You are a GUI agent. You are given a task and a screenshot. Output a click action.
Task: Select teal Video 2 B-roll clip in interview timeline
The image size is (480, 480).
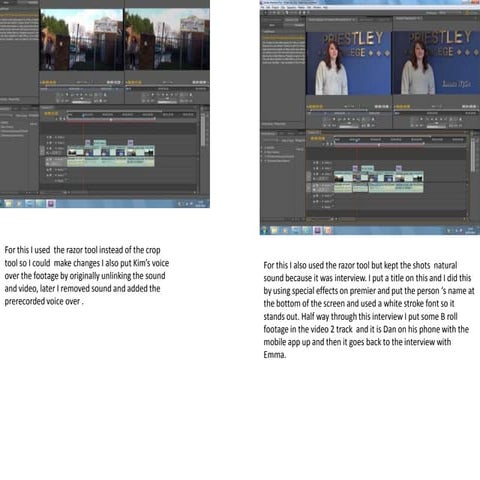coord(367,169)
